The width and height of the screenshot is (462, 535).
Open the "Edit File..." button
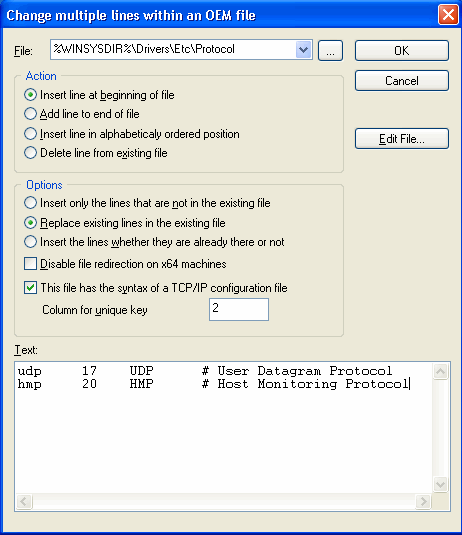(402, 139)
